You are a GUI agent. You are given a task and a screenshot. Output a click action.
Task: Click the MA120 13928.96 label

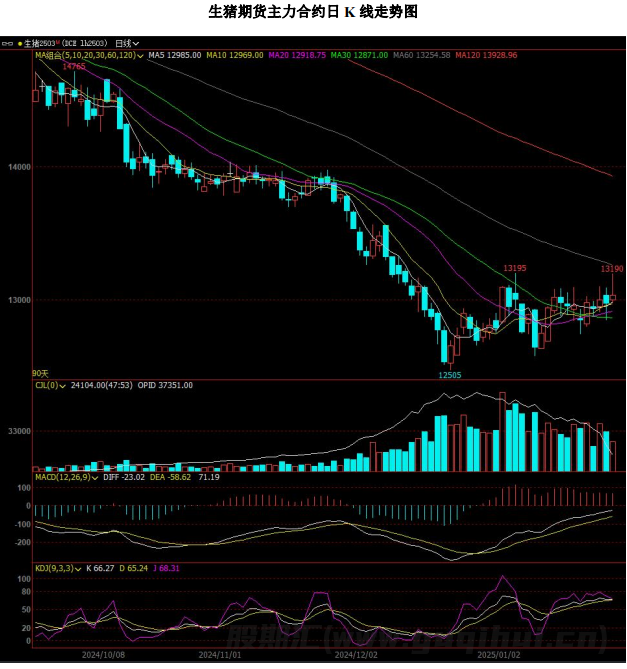[486, 56]
